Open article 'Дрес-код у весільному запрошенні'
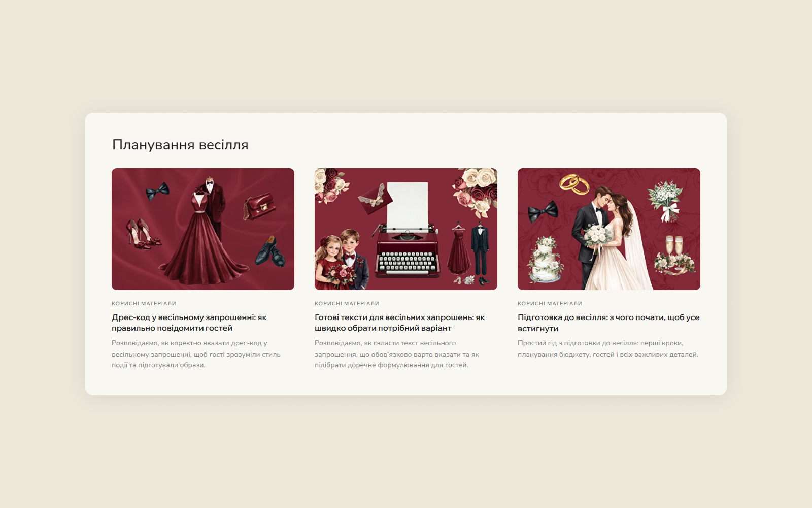 tap(189, 323)
